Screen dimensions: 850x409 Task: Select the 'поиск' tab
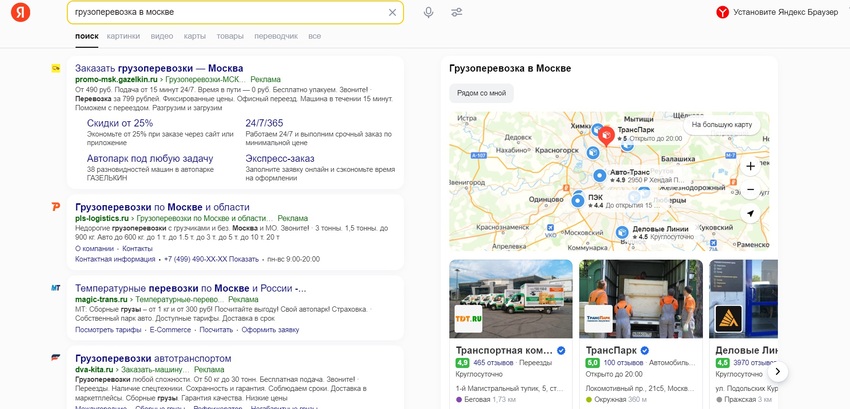point(87,36)
